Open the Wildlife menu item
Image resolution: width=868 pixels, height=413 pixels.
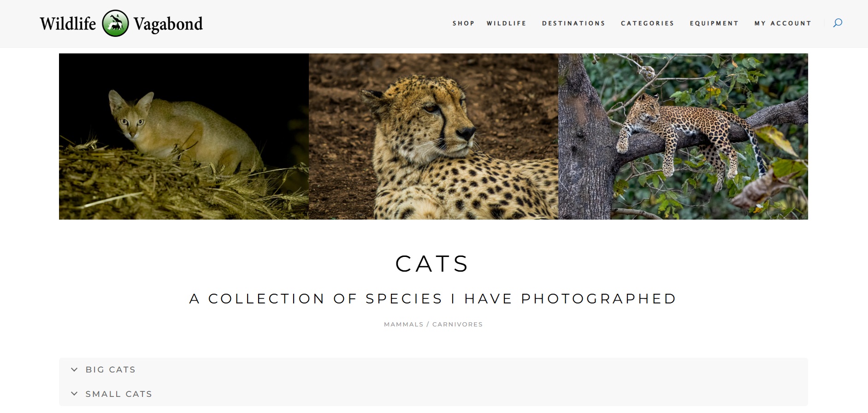(506, 23)
